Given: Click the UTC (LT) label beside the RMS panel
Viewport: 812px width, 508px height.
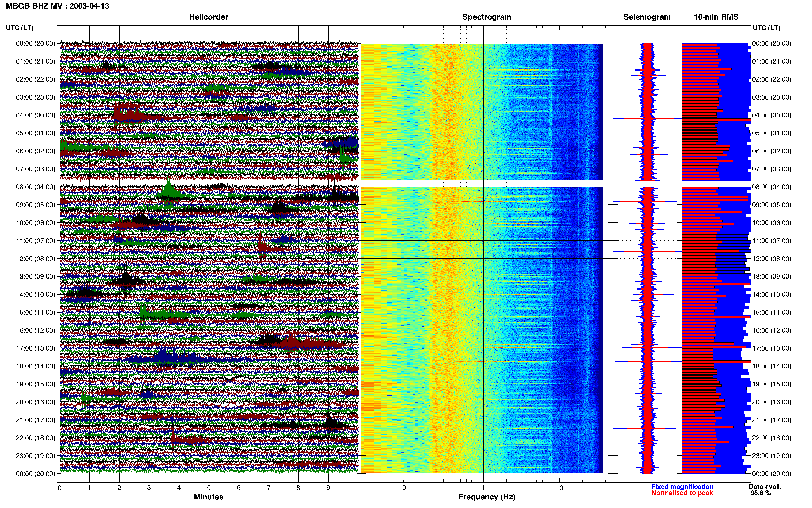Looking at the screenshot, I should pyautogui.click(x=766, y=28).
